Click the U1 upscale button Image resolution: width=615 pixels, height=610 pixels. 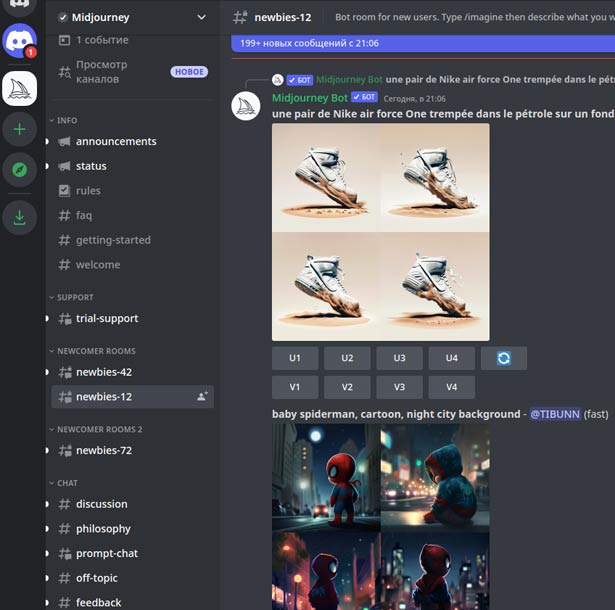(x=295, y=358)
